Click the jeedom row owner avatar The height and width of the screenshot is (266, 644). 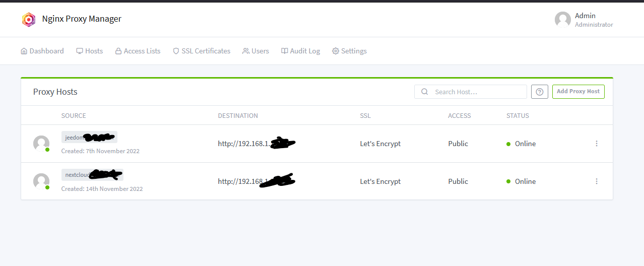click(41, 144)
